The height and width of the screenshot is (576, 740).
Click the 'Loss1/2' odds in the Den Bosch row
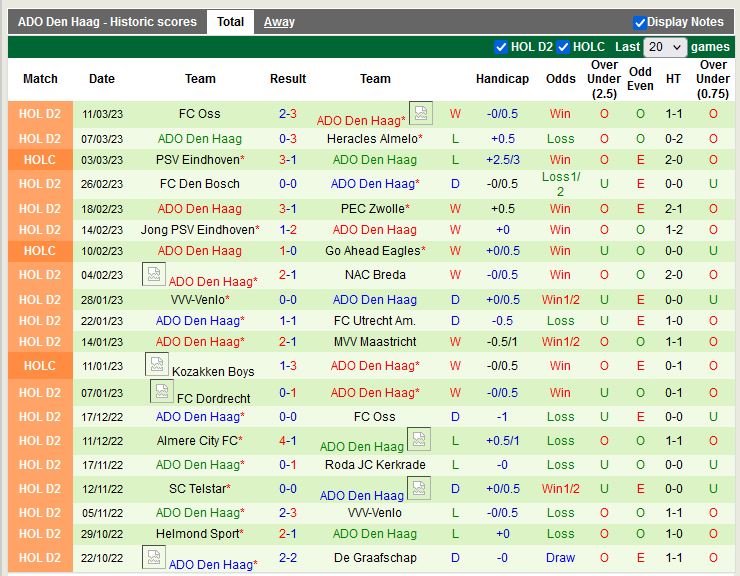coord(561,184)
